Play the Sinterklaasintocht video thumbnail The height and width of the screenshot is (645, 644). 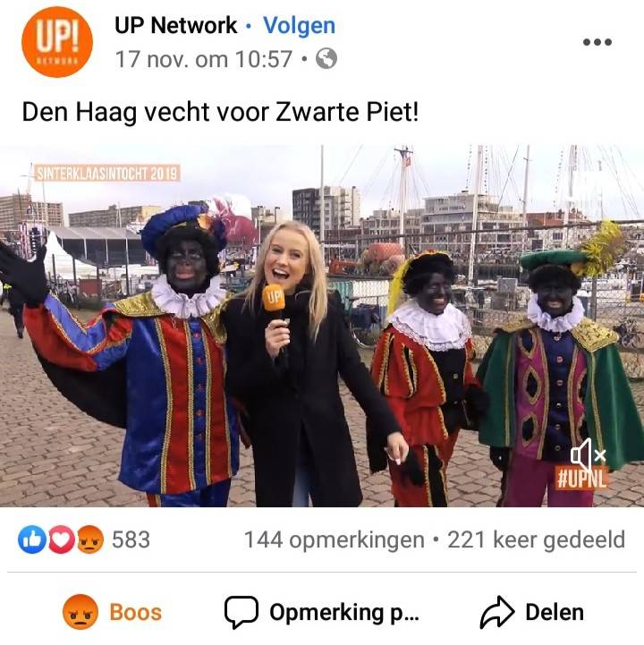[322, 326]
